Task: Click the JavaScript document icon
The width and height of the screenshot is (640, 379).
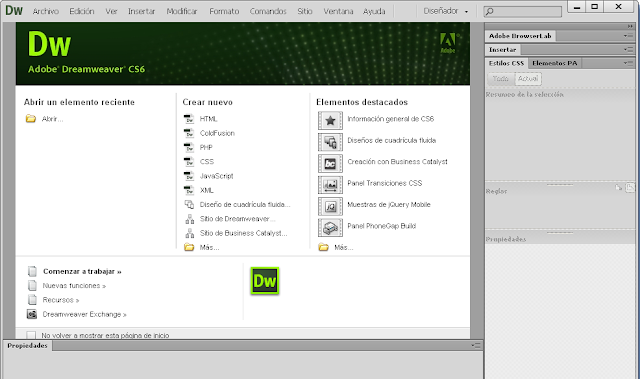Action: coord(189,176)
